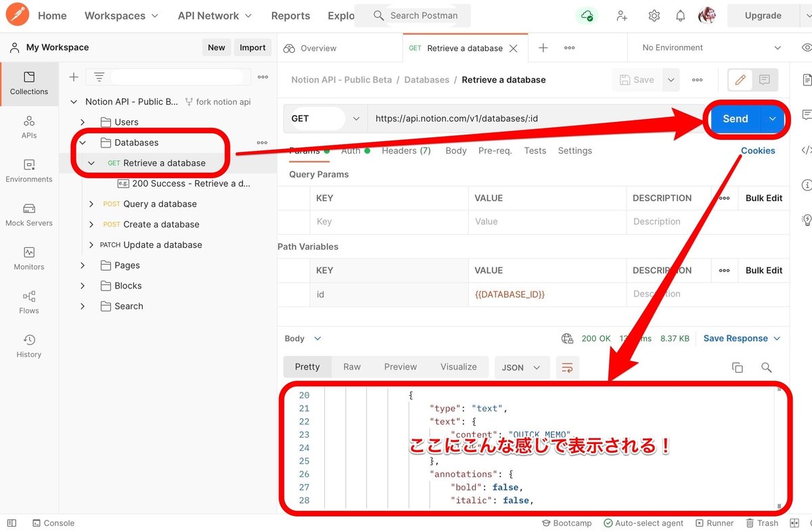Select the Raw response view
This screenshot has height=532, width=812.
(x=352, y=367)
